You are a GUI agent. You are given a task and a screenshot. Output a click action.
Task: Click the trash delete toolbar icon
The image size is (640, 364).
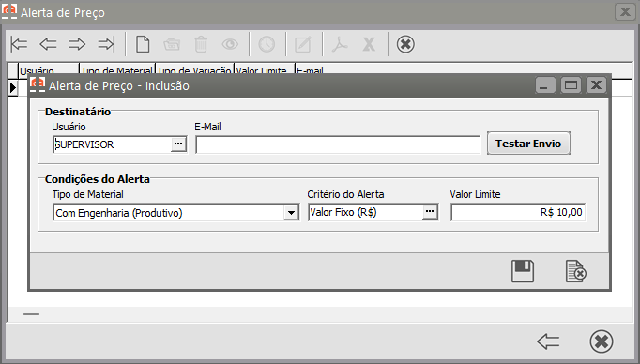[201, 44]
